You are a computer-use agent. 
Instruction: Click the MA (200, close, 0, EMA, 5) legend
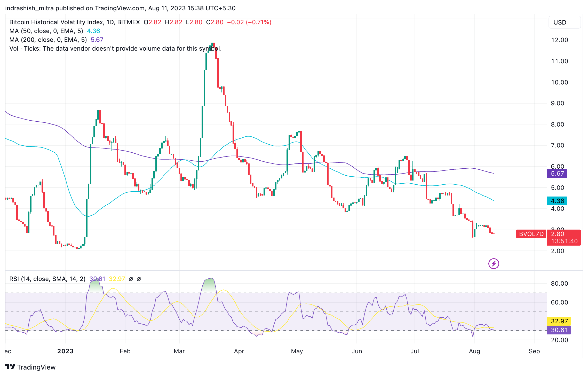click(x=48, y=40)
